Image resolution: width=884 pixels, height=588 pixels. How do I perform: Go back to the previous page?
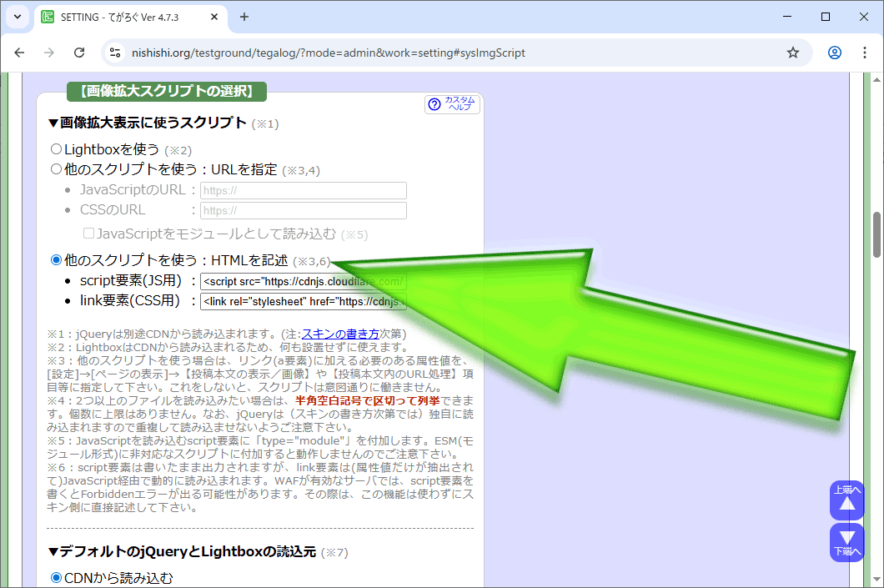point(19,53)
